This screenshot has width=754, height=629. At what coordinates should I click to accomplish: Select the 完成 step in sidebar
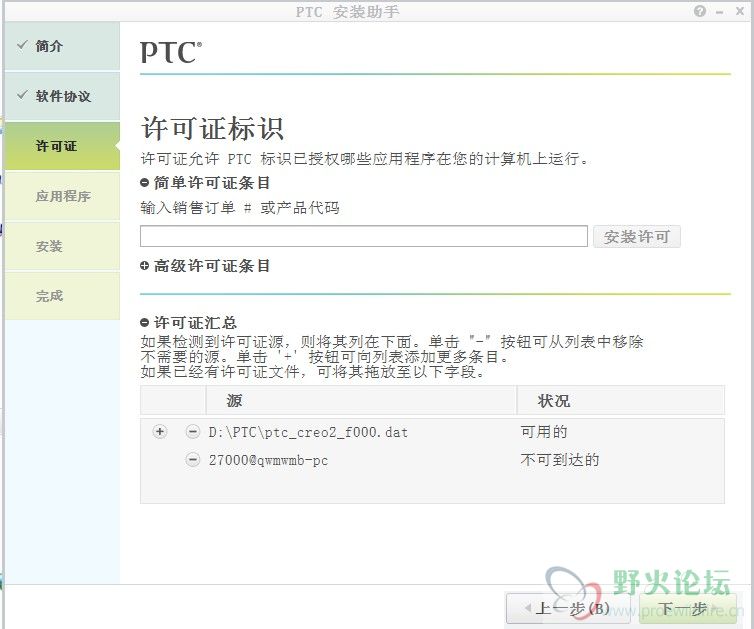tap(62, 296)
